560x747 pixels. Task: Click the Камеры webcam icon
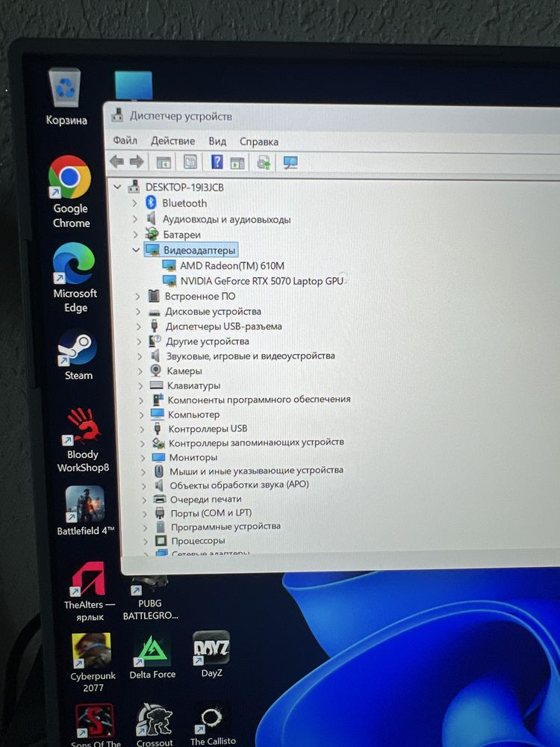(x=156, y=371)
